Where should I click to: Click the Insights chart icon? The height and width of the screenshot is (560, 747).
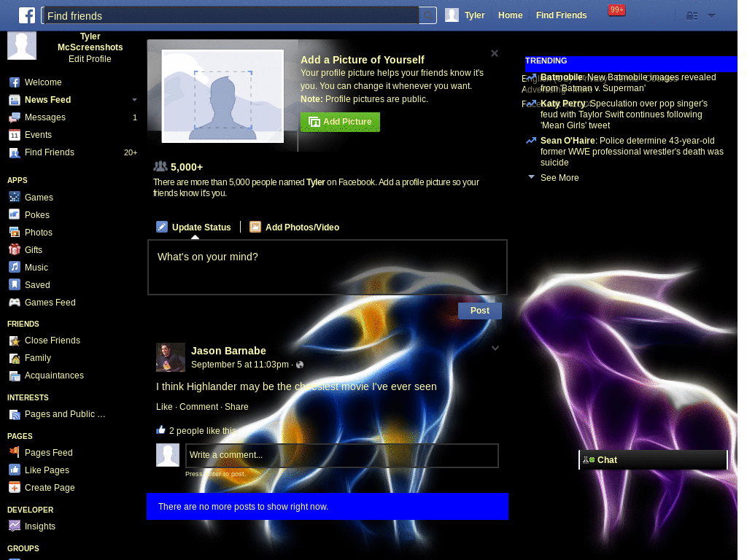(15, 526)
